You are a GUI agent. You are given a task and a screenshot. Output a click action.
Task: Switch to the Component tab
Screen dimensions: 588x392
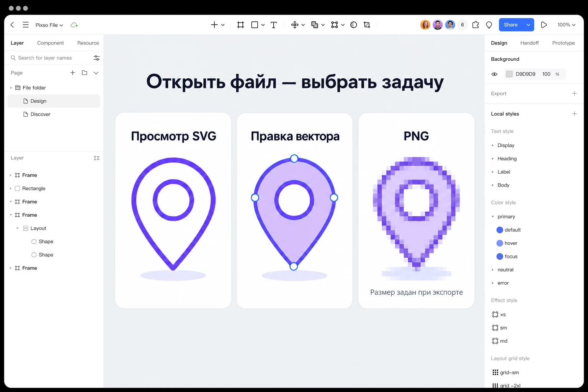pos(51,43)
